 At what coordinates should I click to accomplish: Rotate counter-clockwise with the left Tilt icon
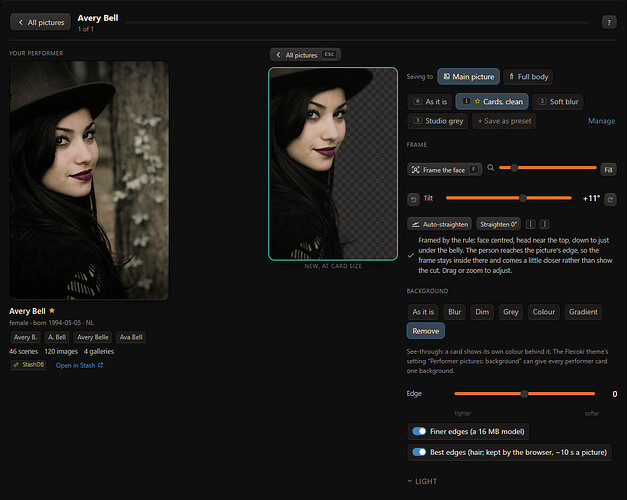pyautogui.click(x=413, y=199)
